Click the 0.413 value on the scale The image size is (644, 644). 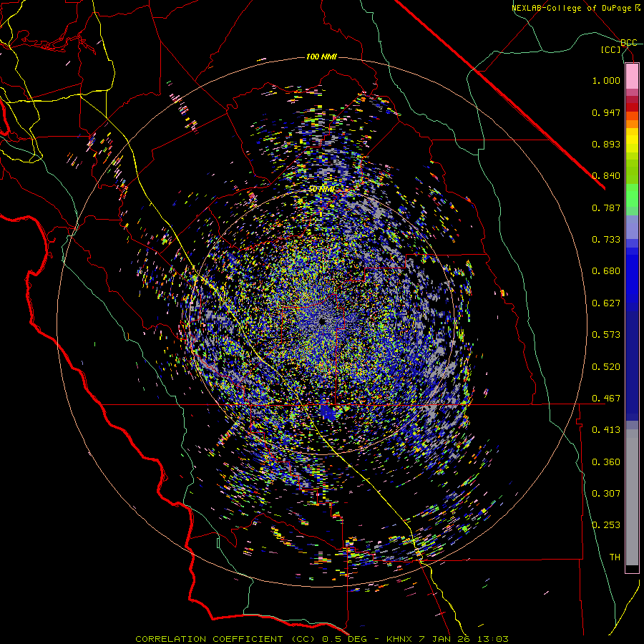point(606,430)
